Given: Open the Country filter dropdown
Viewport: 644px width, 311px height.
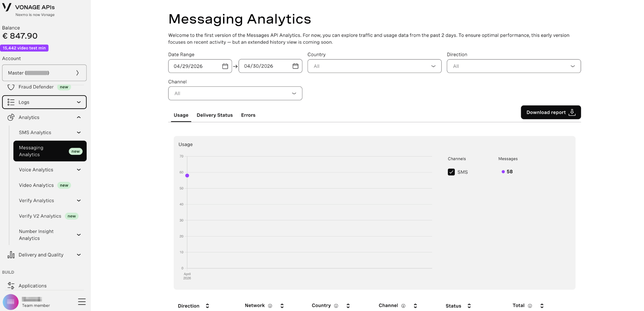Looking at the screenshot, I should click(374, 66).
